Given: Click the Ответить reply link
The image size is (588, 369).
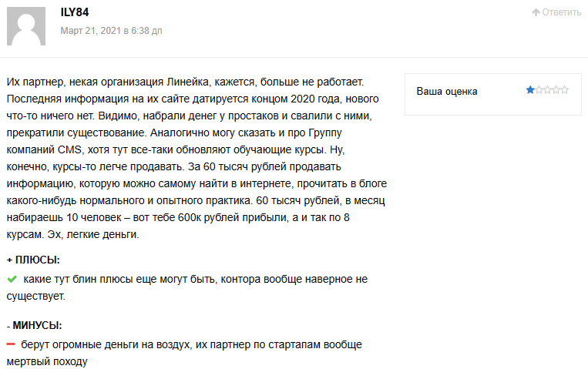Looking at the screenshot, I should [x=556, y=12].
